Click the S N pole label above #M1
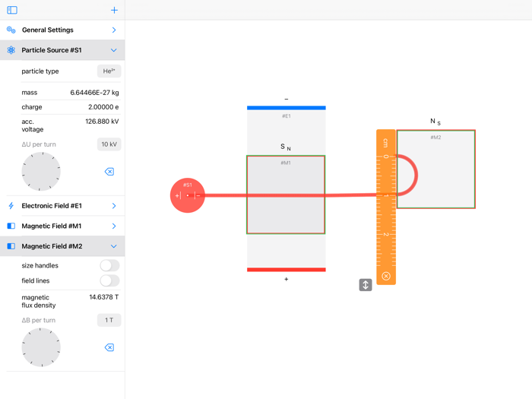Viewport: 532px width, 399px height. tap(285, 147)
